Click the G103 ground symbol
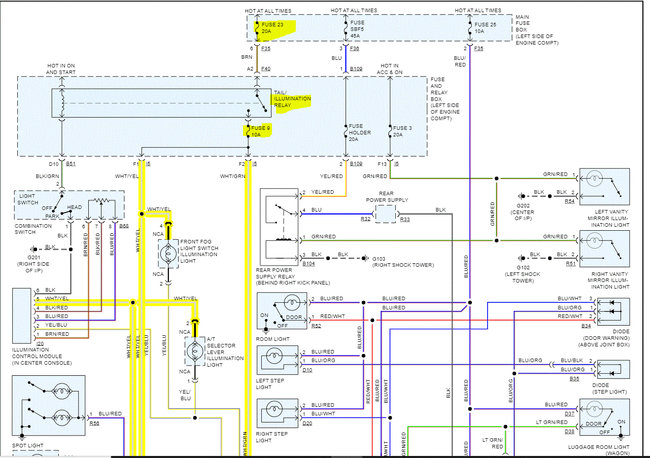This screenshot has width=650, height=458. click(x=366, y=258)
